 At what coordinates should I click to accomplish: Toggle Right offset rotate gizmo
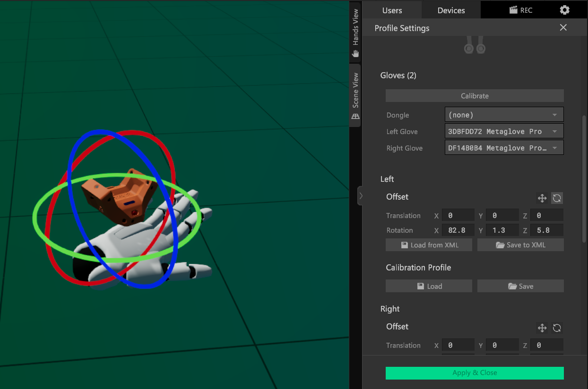pos(557,328)
